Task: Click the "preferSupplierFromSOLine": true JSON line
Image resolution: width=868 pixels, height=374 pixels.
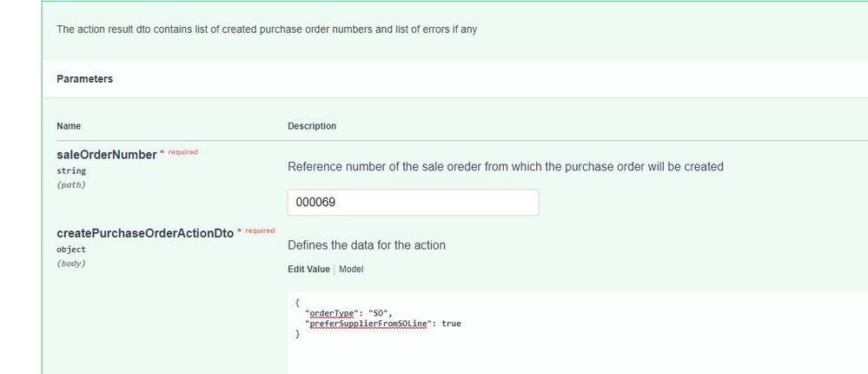Action: [x=382, y=323]
